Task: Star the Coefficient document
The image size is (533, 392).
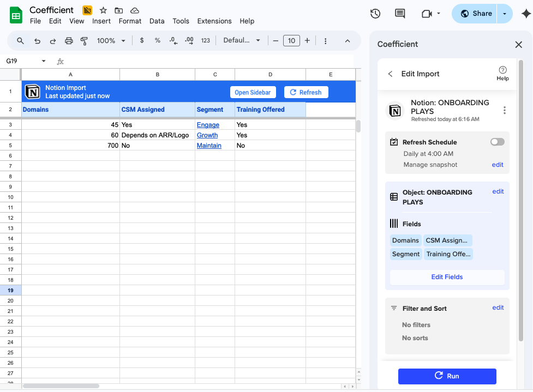Action: 103,10
